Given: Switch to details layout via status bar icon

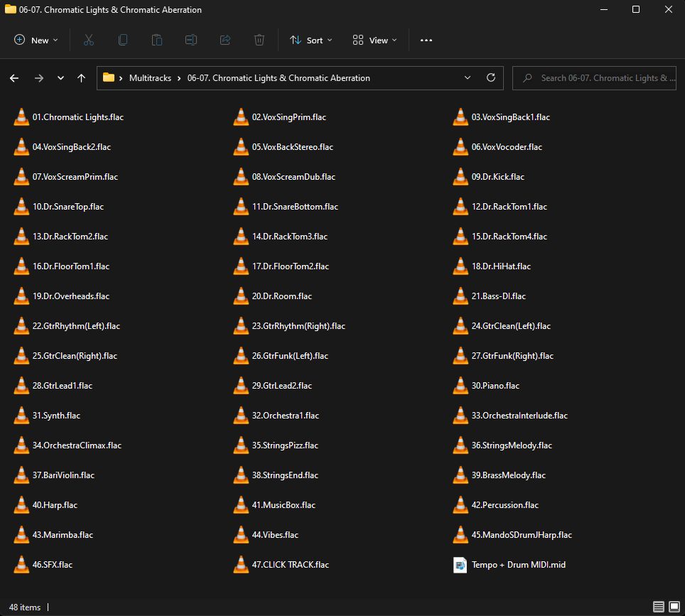Looking at the screenshot, I should [x=659, y=607].
